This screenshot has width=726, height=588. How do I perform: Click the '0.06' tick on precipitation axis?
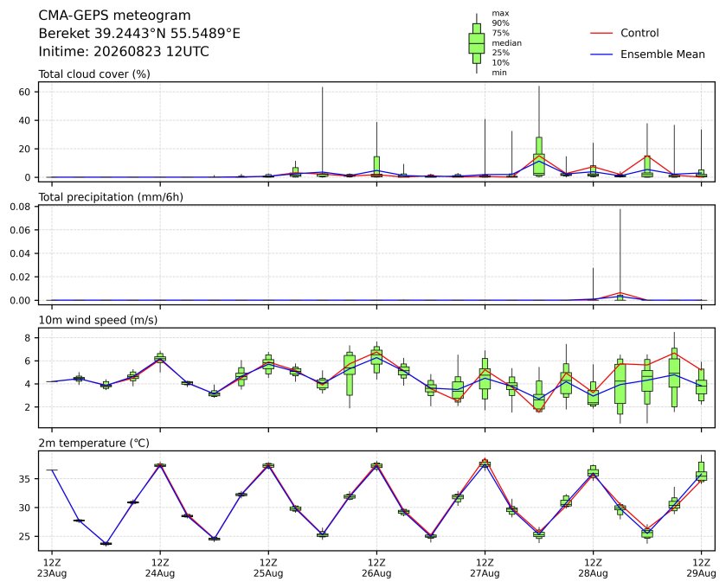point(21,230)
